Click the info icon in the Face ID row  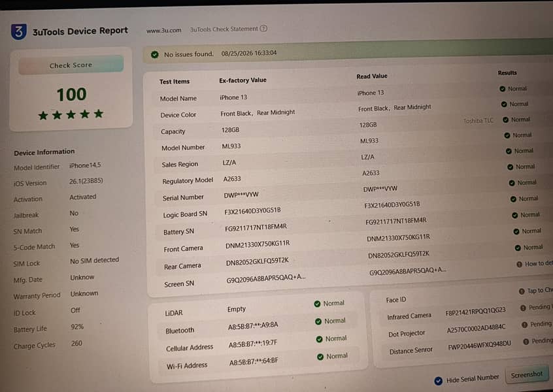(522, 291)
